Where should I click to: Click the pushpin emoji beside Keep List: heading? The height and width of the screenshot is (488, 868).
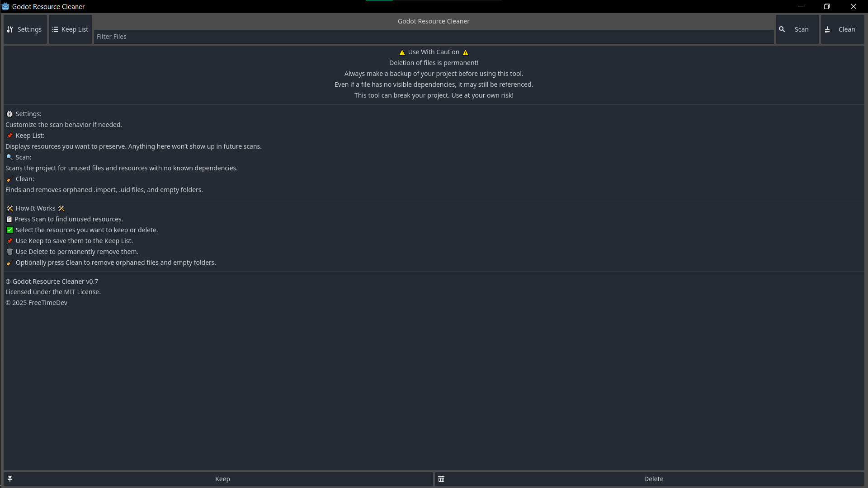click(x=9, y=136)
